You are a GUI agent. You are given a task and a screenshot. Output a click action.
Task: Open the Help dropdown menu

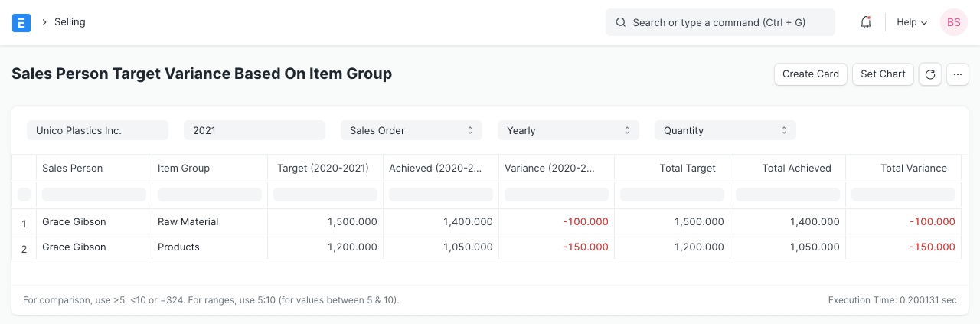(x=911, y=23)
